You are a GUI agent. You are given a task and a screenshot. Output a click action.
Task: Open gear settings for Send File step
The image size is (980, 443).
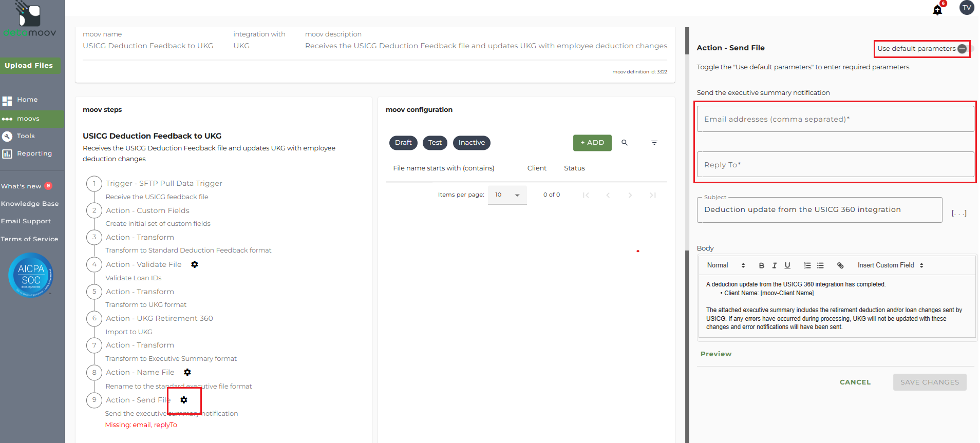(184, 400)
